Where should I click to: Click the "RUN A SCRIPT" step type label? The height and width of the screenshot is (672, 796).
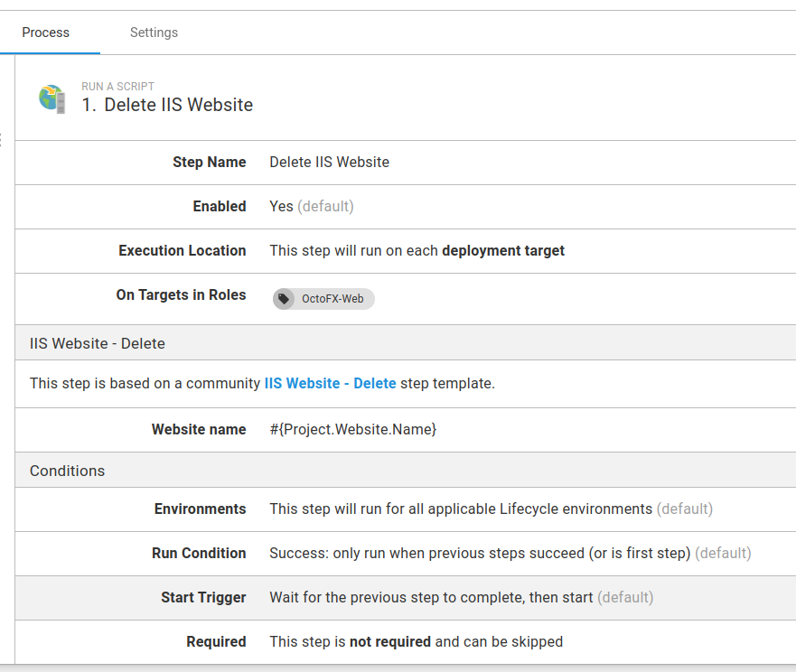pyautogui.click(x=117, y=87)
